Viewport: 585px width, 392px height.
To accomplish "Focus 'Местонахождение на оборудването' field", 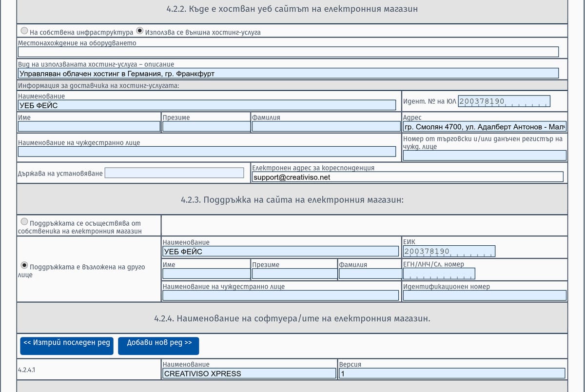I will point(288,52).
